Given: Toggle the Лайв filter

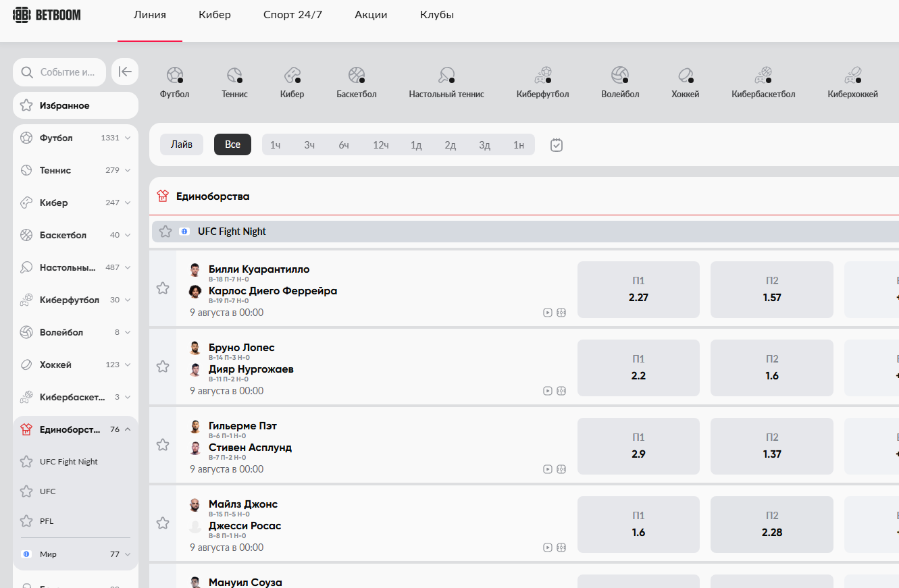Looking at the screenshot, I should click(182, 144).
